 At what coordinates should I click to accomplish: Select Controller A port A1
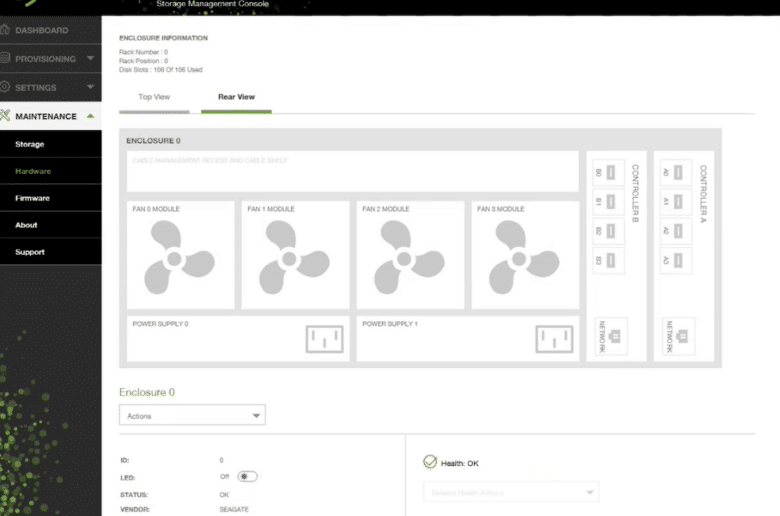(676, 202)
